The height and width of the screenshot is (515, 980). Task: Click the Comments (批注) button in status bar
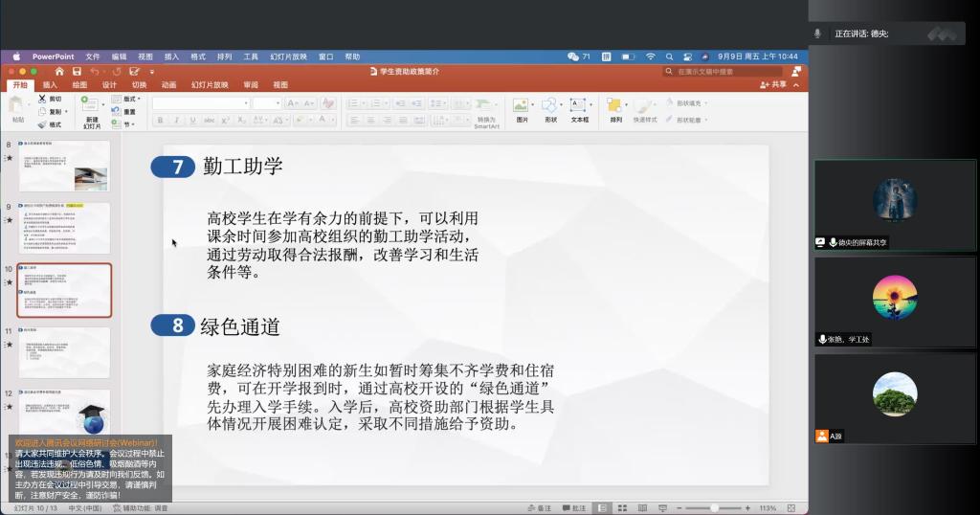(575, 508)
